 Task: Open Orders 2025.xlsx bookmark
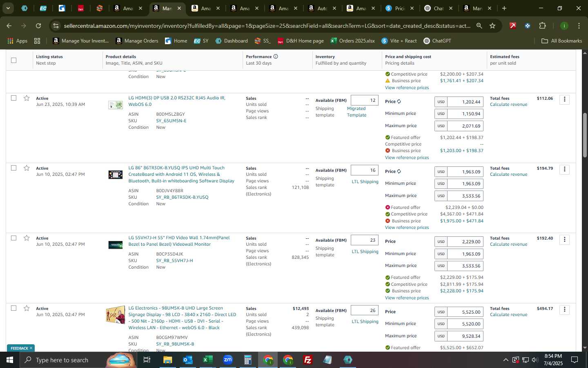click(353, 41)
